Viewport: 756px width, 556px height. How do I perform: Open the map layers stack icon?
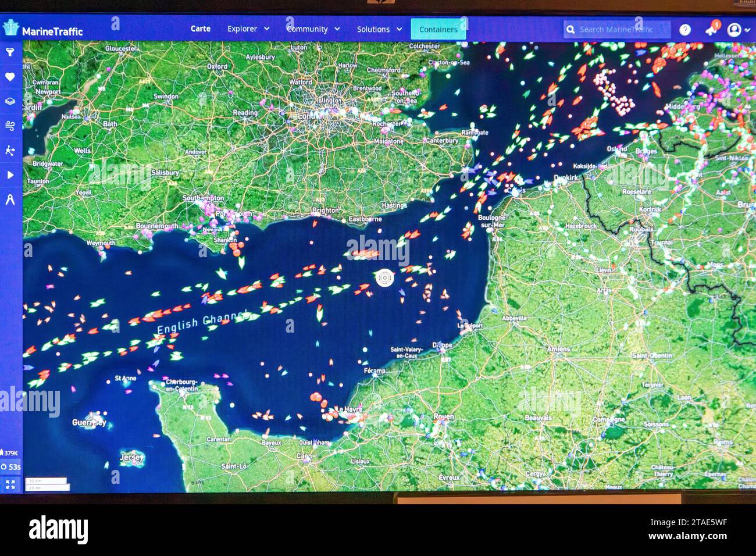coord(10,101)
